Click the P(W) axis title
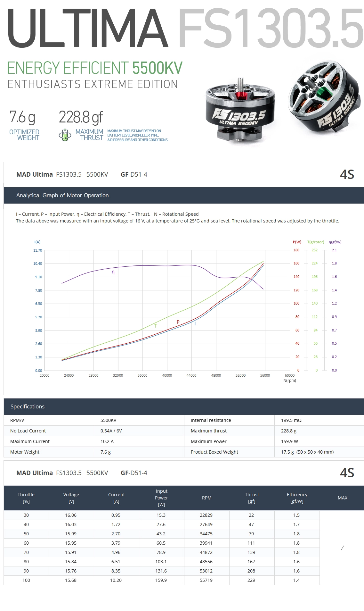 297,242
